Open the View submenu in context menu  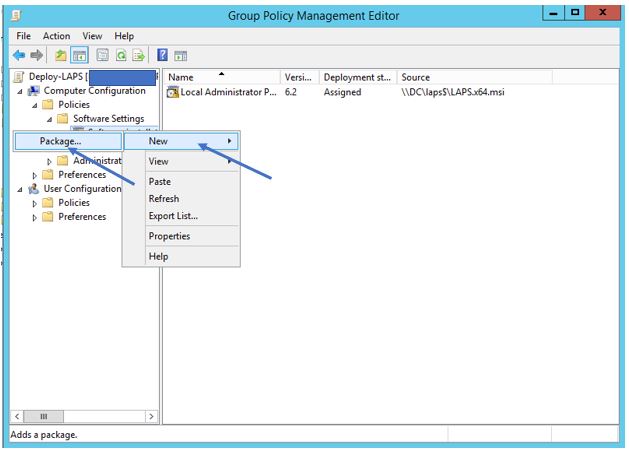tap(182, 162)
